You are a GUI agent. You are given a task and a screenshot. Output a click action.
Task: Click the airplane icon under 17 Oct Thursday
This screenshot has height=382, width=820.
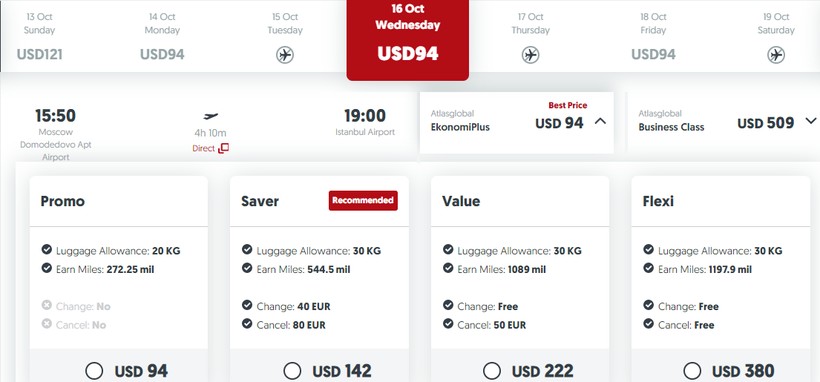point(530,54)
